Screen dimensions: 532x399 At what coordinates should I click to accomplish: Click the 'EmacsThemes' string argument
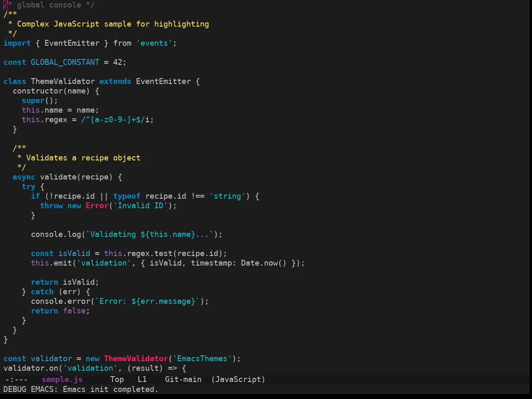click(x=202, y=359)
